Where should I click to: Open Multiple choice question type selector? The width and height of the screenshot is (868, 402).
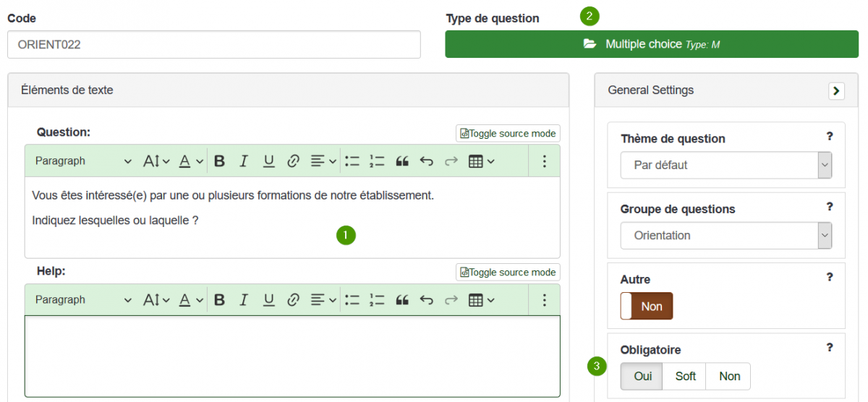click(652, 44)
